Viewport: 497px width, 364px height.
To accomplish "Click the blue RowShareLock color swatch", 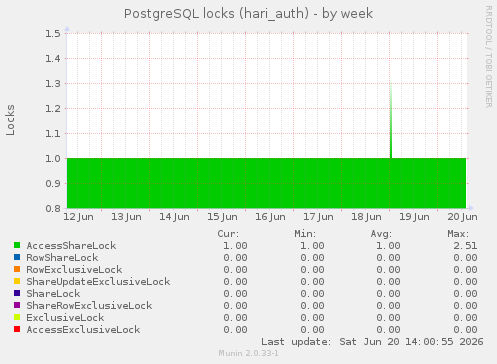I will [x=17, y=257].
